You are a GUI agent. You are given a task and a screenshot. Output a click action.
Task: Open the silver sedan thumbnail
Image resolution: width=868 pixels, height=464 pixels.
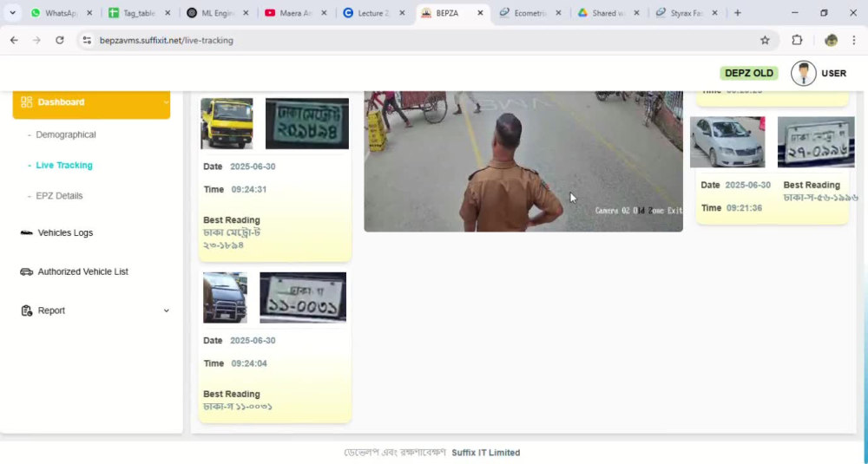tap(727, 141)
